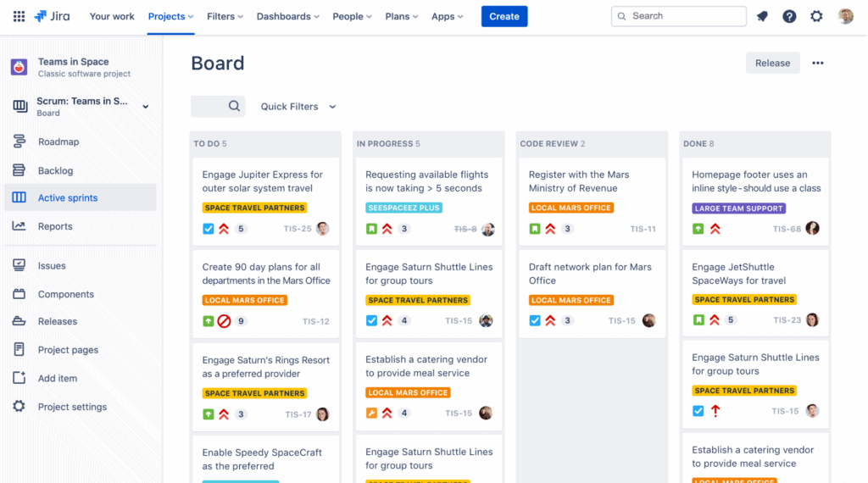Expand the People dropdown
The height and width of the screenshot is (483, 868).
tap(352, 17)
